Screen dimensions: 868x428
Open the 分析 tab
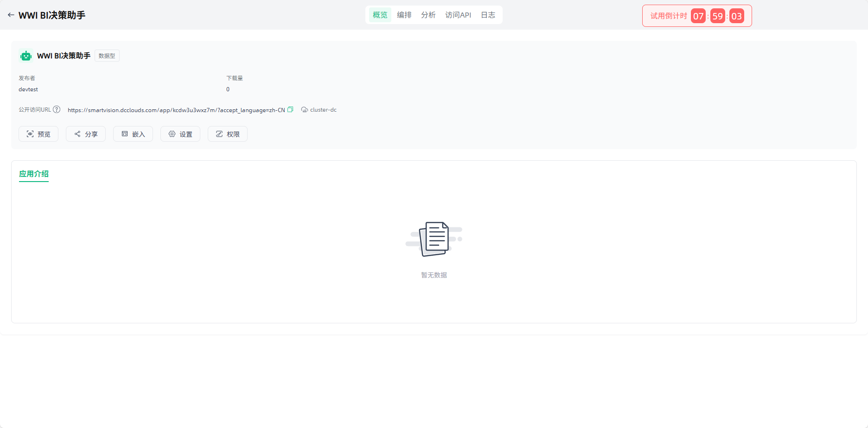click(428, 15)
